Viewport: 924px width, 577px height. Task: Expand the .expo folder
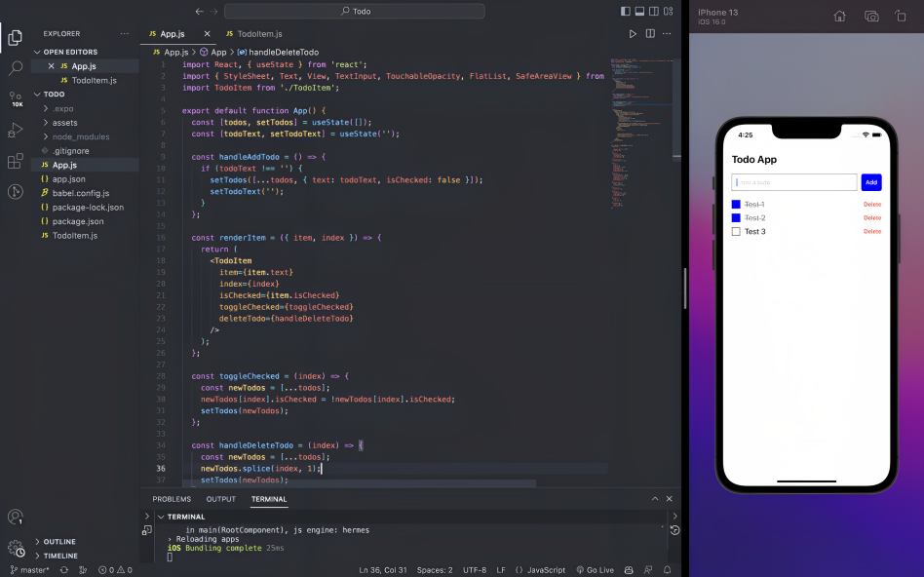point(46,108)
